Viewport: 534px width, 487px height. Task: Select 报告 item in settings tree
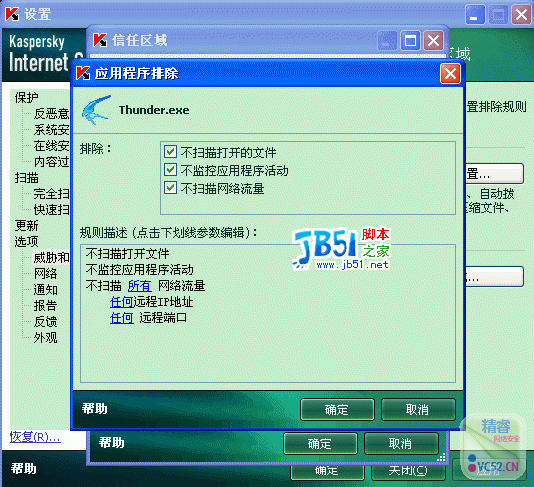[45, 306]
